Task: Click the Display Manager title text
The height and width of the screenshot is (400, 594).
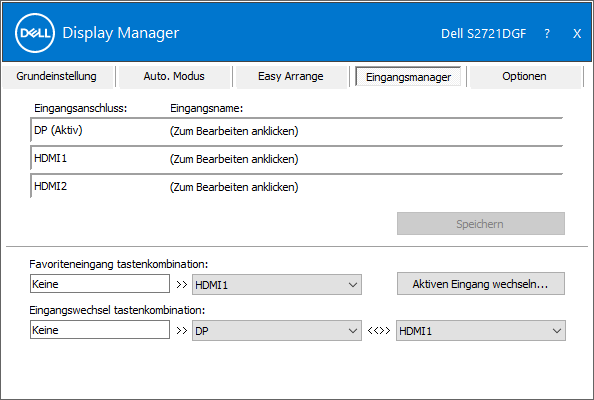Action: [120, 33]
